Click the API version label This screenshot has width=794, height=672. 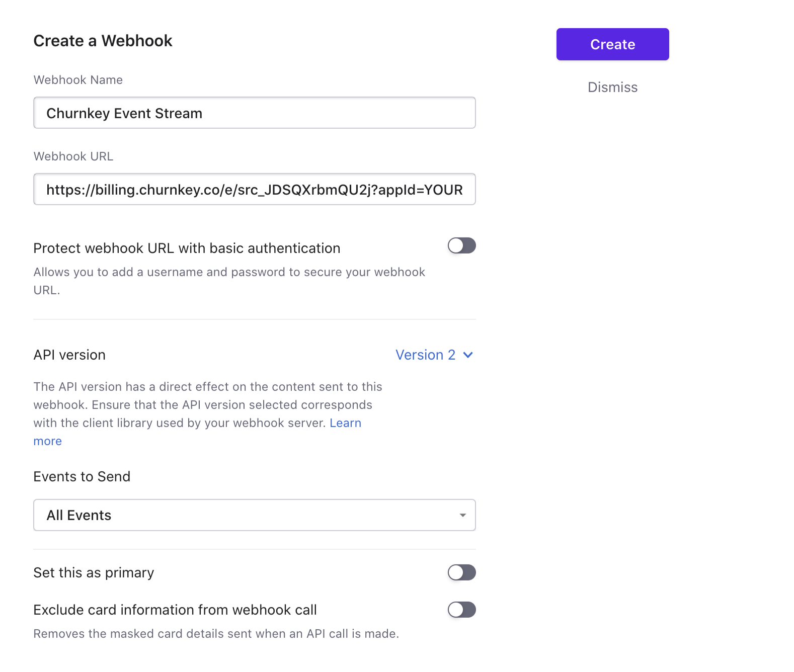point(69,355)
